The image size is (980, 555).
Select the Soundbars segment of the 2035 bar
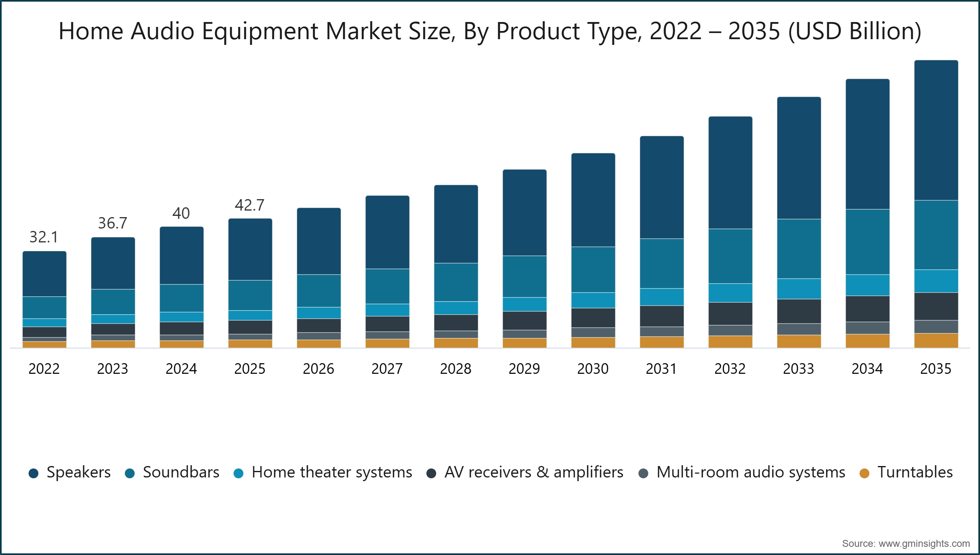click(x=936, y=235)
